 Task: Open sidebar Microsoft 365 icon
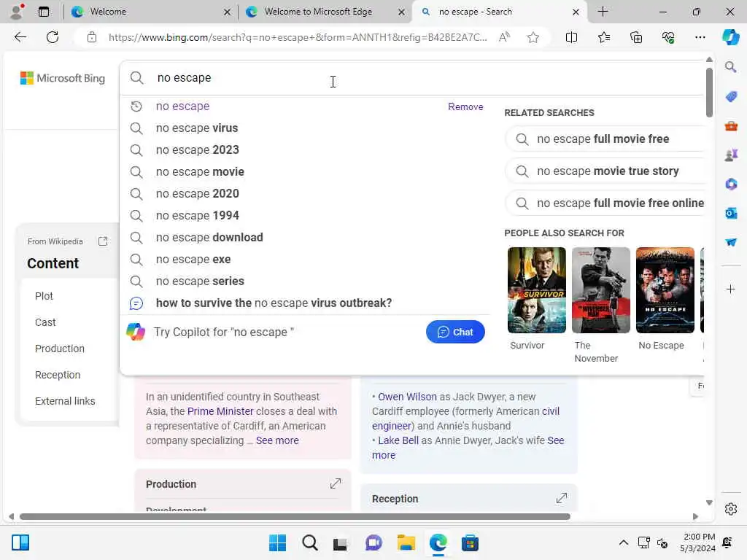[x=731, y=184]
